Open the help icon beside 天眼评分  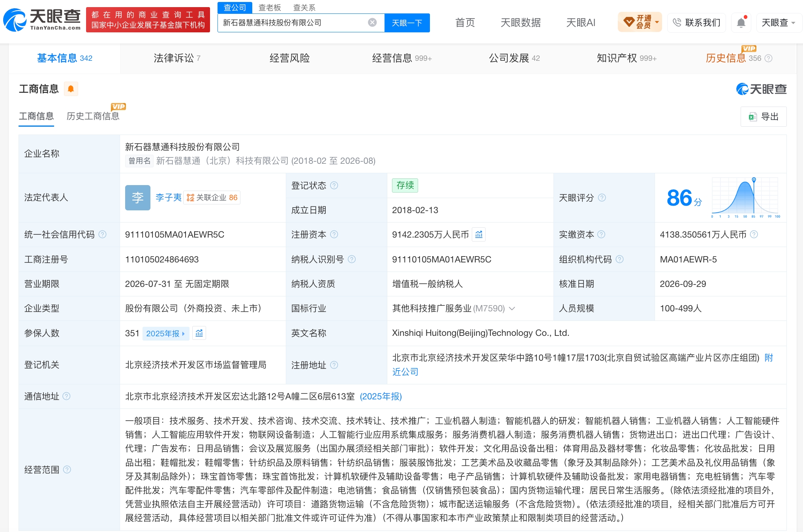pyautogui.click(x=602, y=197)
